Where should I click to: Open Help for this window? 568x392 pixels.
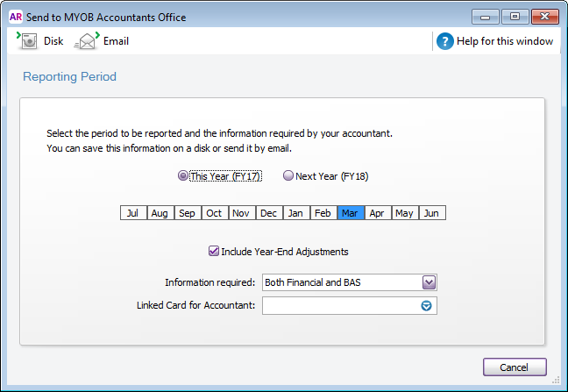point(445,41)
